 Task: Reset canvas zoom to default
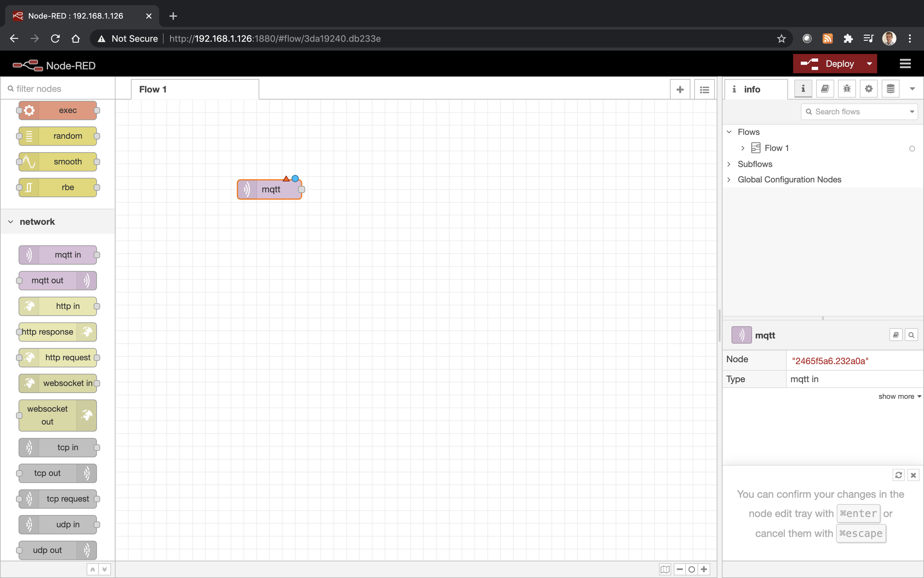pos(691,569)
